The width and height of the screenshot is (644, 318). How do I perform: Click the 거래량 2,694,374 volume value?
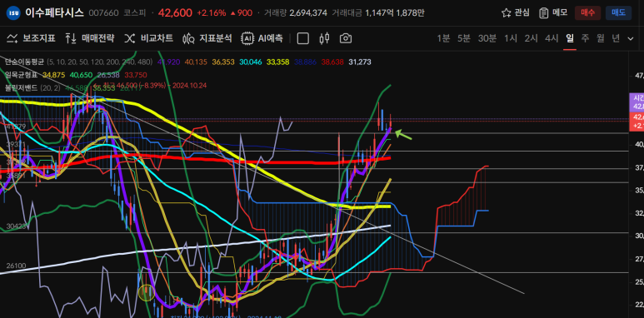pyautogui.click(x=308, y=13)
